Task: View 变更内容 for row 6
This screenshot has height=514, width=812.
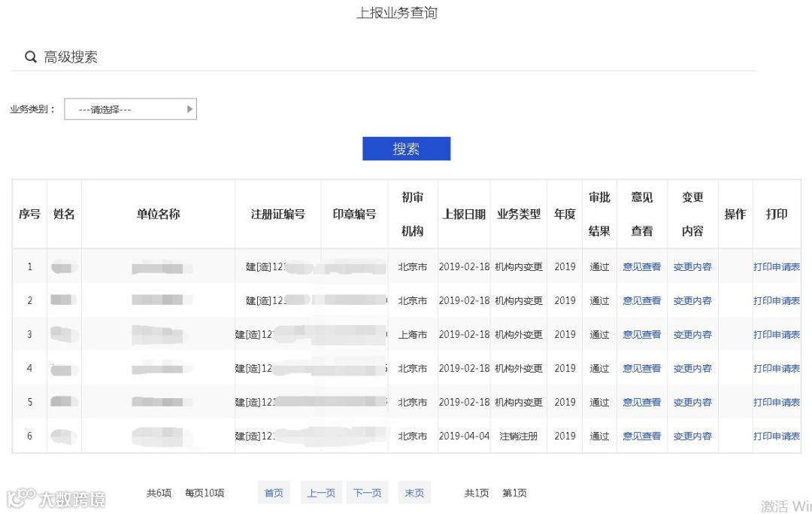Action: tap(692, 436)
